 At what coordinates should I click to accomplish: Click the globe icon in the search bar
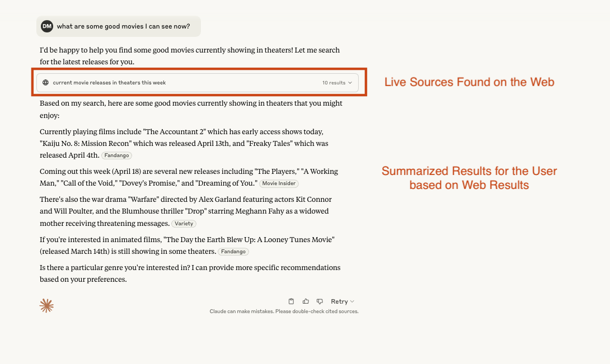point(46,83)
